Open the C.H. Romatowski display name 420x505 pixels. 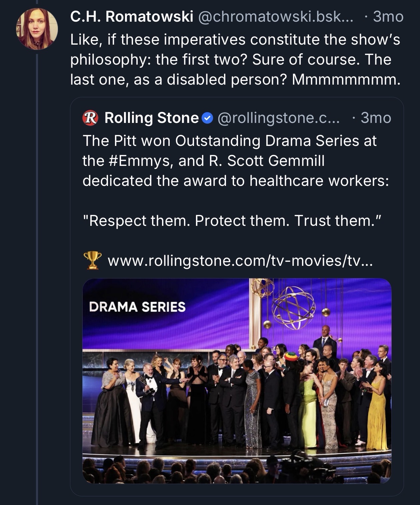tap(132, 17)
